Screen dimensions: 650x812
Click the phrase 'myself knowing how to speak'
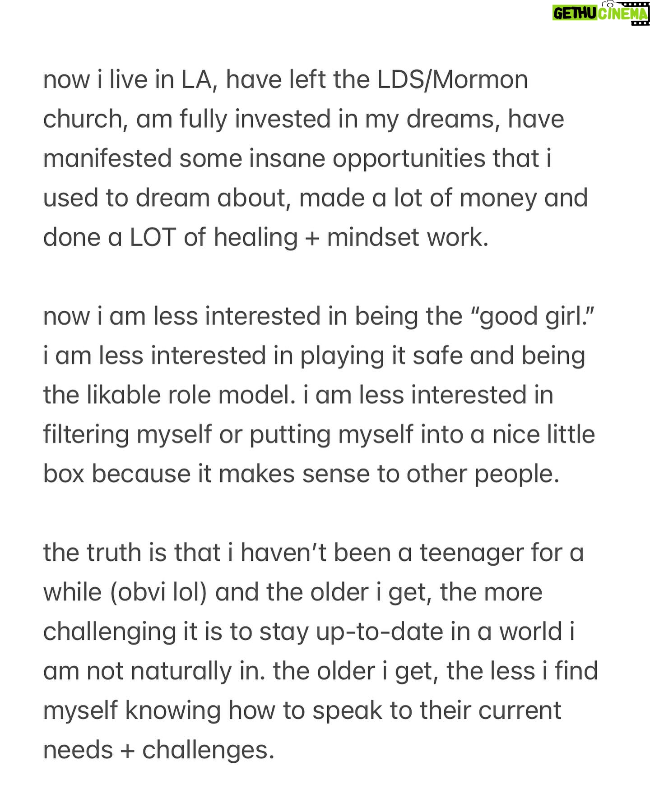(213, 711)
